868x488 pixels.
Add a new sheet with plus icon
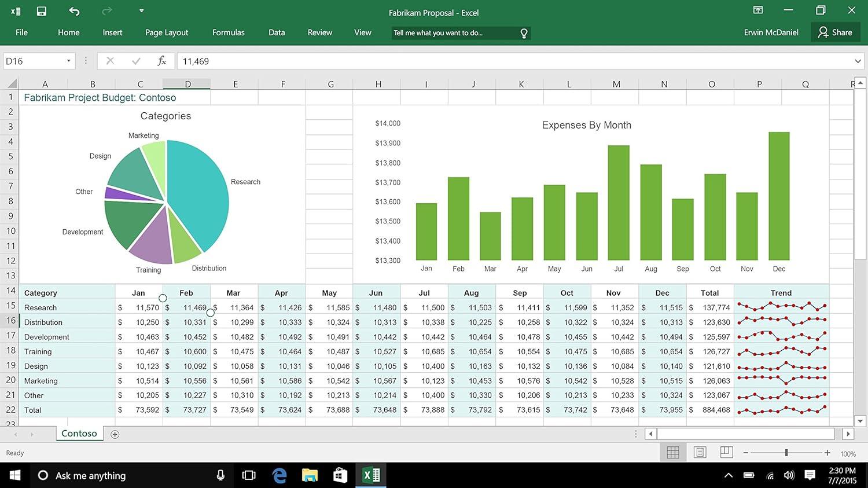click(115, 434)
